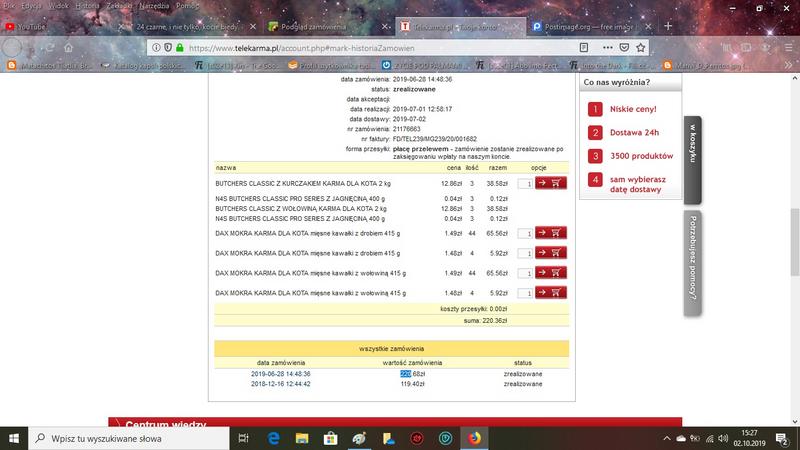Add DAX z wołowiną 415 g, quantity 44, to cart
Screen dimensions: 800x450
coord(551,272)
